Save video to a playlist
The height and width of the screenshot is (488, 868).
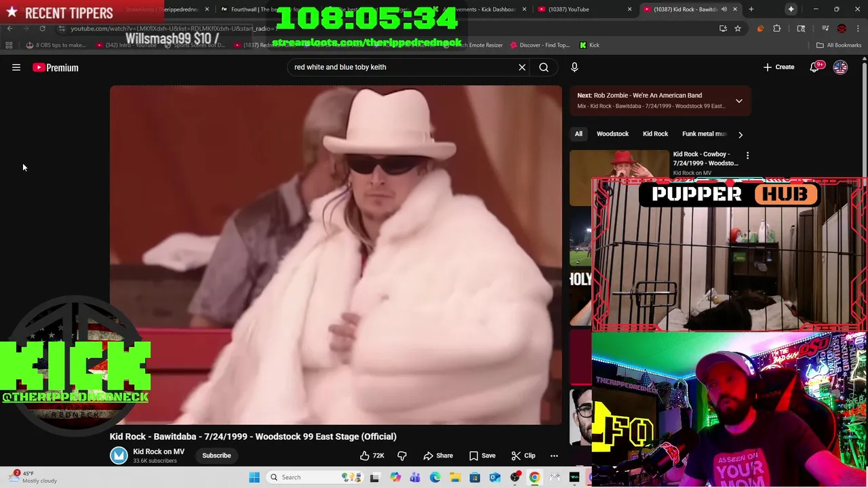pos(482,455)
